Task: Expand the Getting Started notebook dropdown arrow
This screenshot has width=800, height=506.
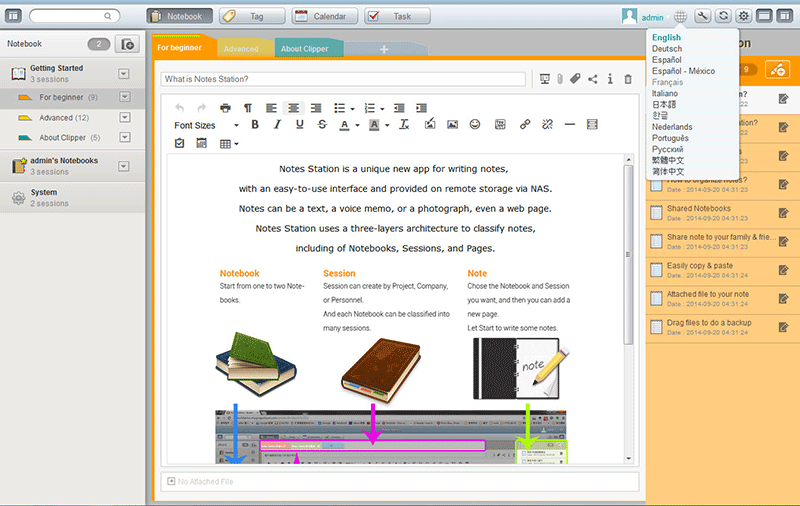Action: [124, 73]
